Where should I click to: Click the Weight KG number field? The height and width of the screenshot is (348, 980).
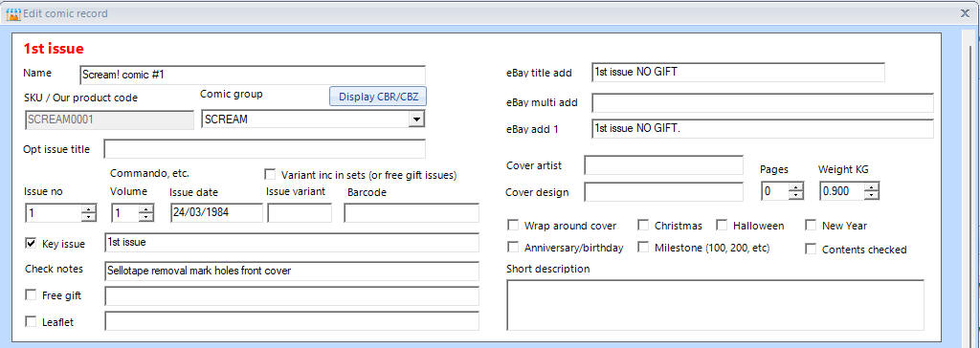click(842, 191)
